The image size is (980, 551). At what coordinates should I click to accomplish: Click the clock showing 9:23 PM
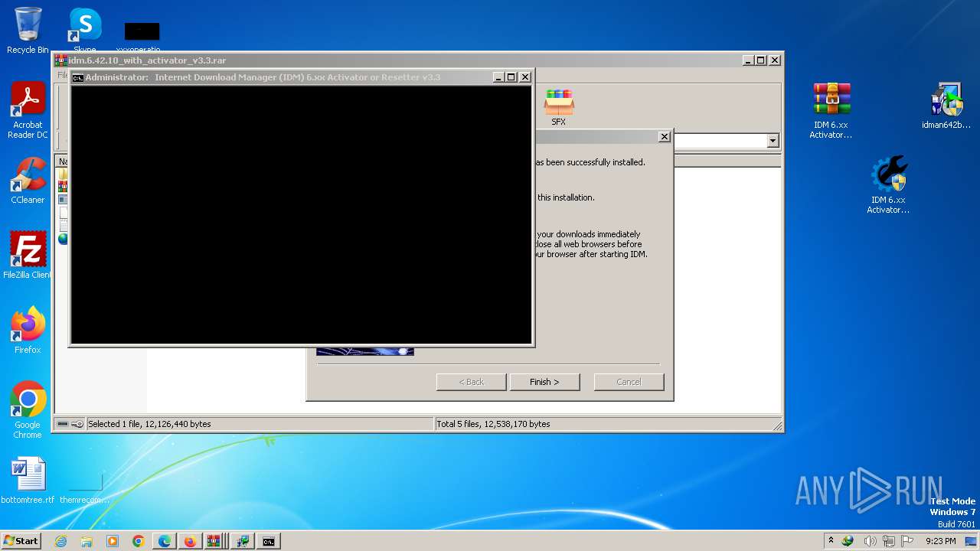940,541
